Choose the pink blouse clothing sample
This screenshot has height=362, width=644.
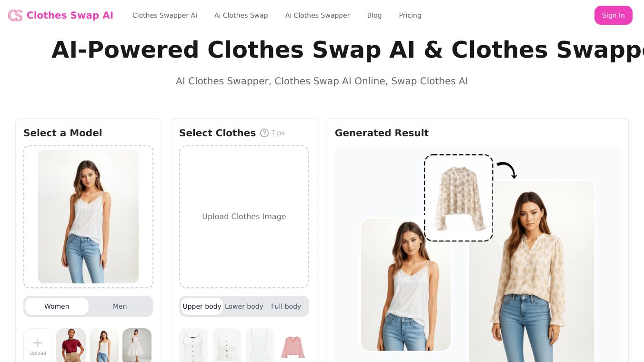(293, 345)
